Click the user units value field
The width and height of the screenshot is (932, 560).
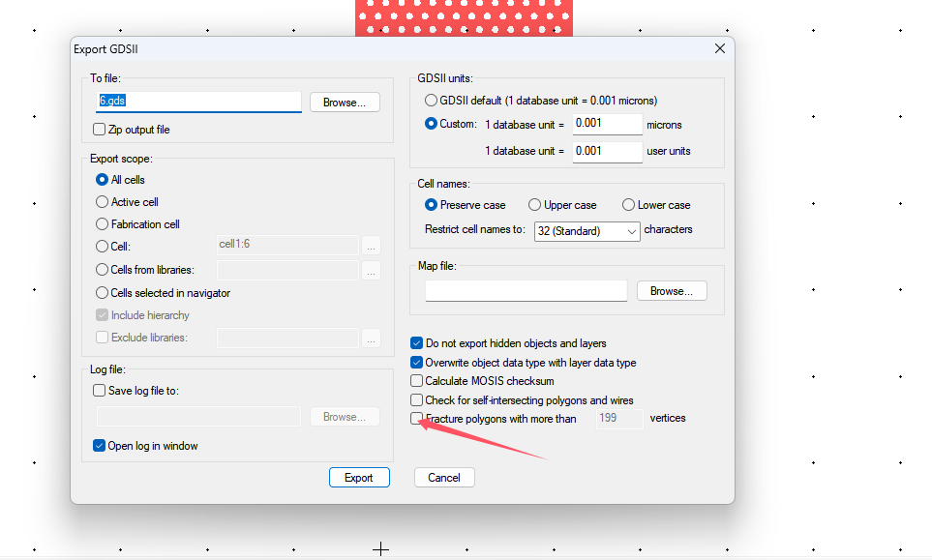(x=608, y=152)
